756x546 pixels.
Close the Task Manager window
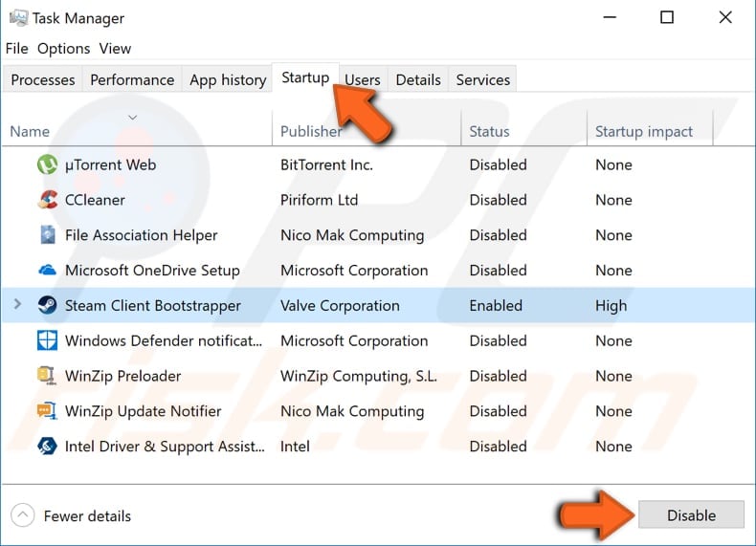(725, 17)
